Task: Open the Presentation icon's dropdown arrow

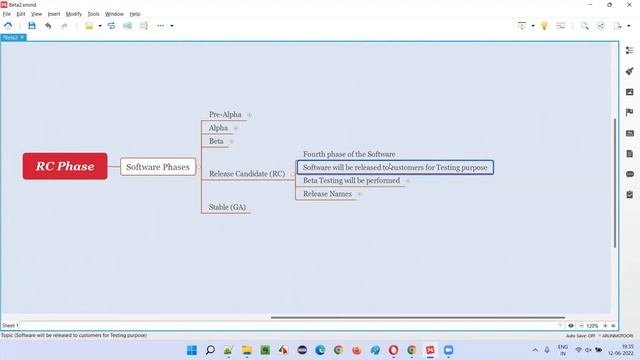Action: (533, 26)
